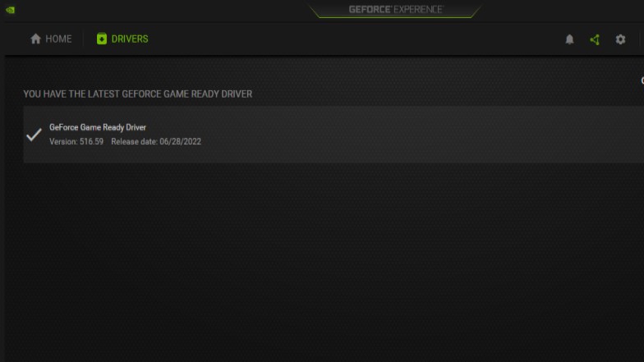Click the Version: 516.59 text
Screen dimensions: 644x362
(76, 141)
